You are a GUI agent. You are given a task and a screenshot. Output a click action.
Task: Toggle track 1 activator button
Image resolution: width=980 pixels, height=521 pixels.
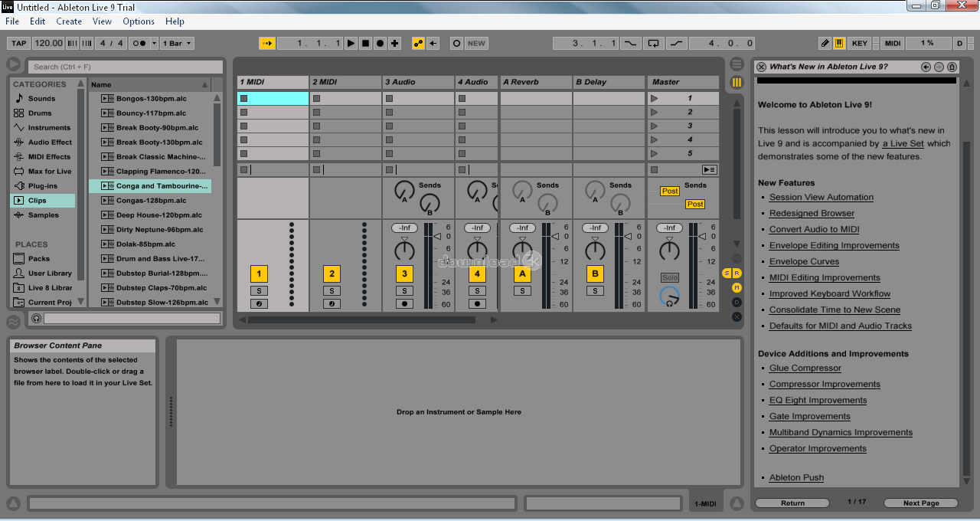(259, 274)
